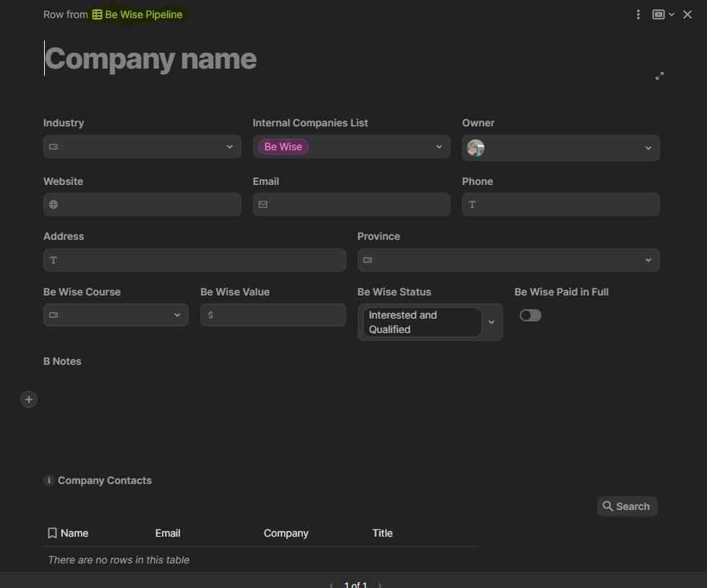Viewport: 707px width, 588px height.
Task: Select the Be Wise pink tag
Action: pyautogui.click(x=283, y=147)
